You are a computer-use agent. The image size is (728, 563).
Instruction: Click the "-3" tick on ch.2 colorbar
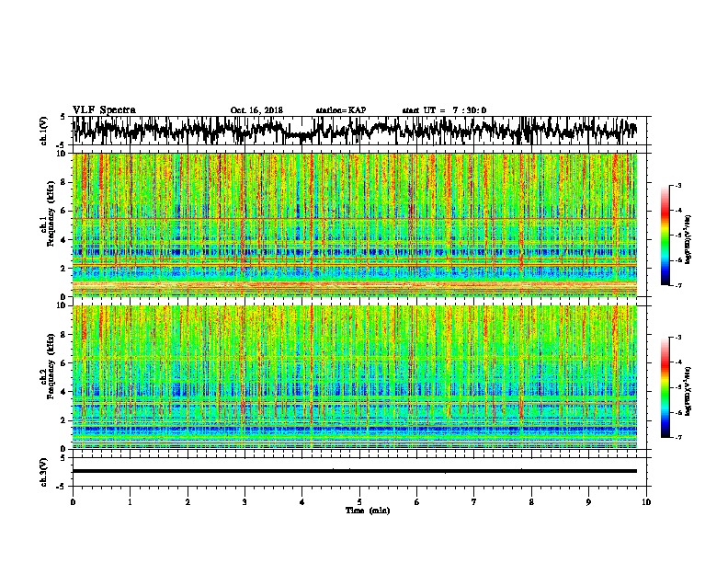point(677,338)
